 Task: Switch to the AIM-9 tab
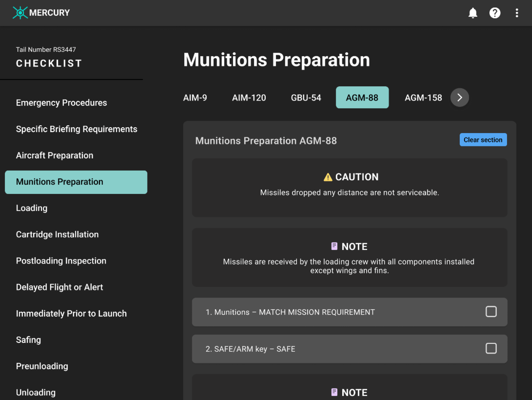(x=195, y=98)
